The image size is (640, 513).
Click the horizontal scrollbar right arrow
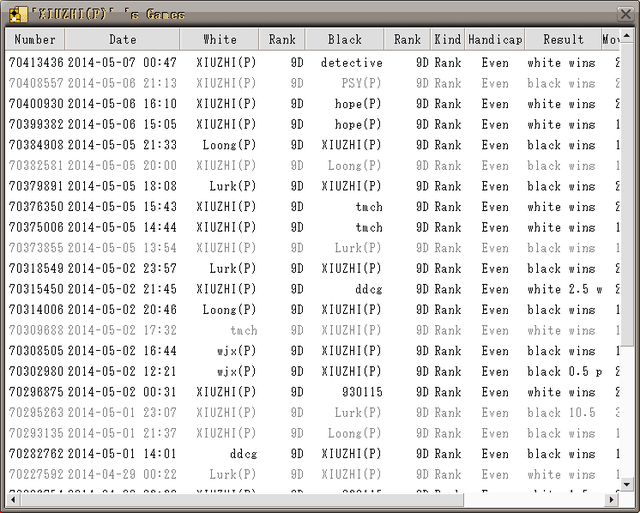pos(611,499)
